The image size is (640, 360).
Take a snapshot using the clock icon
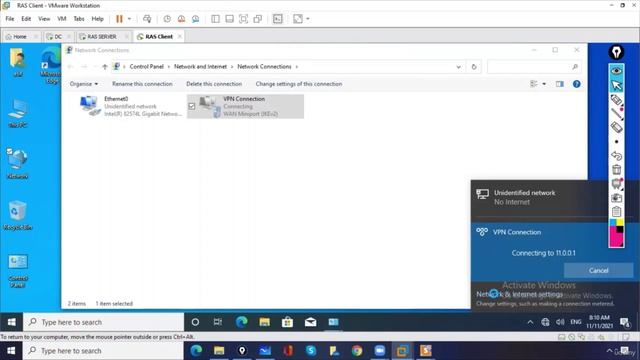(167, 19)
